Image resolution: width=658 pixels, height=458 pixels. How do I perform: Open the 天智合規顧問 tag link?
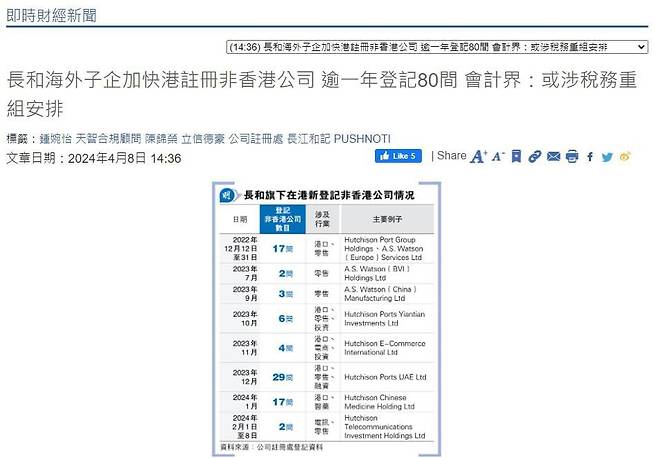click(108, 139)
